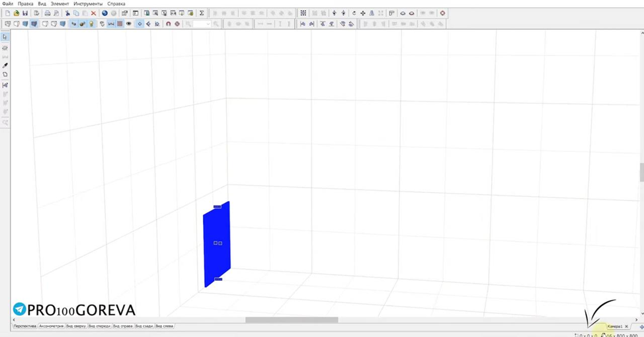The image size is (644, 337).
Task: Click the horizontal scrollbar thumb
Action: 292,320
